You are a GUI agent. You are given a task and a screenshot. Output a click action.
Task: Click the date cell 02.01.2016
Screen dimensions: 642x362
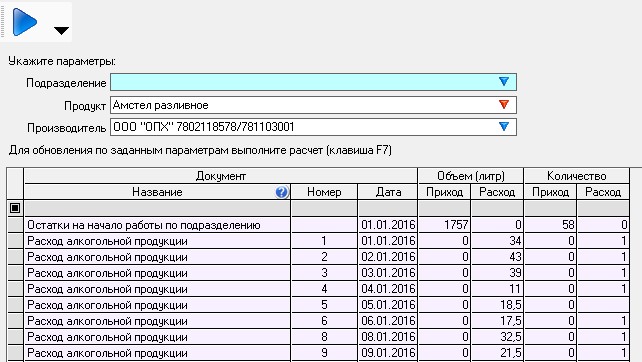tap(388, 257)
